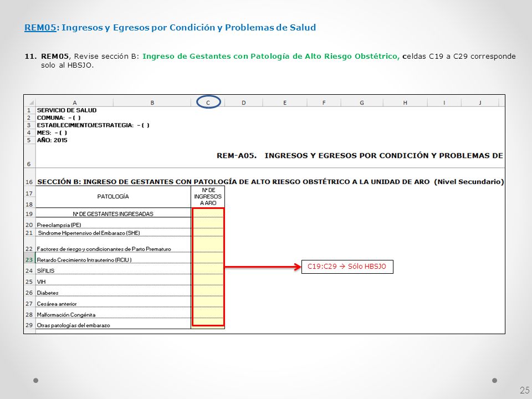The width and height of the screenshot is (532, 399).
Task: Select row 1 header
Action: point(29,110)
